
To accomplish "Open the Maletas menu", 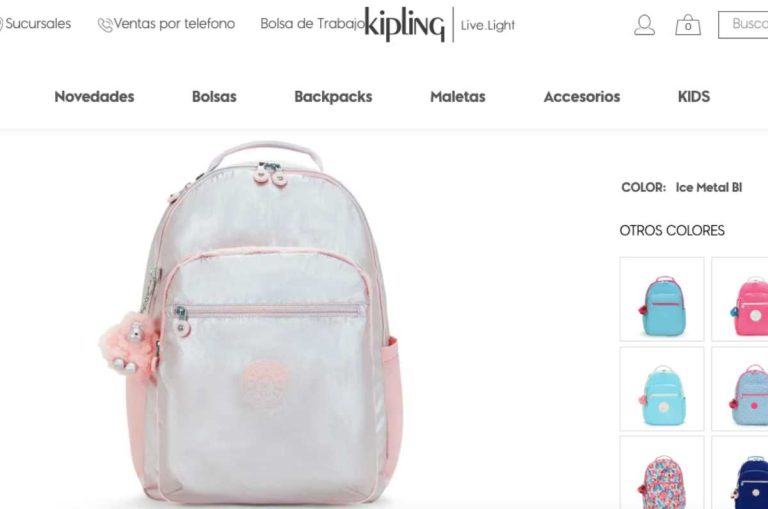I will point(457,97).
